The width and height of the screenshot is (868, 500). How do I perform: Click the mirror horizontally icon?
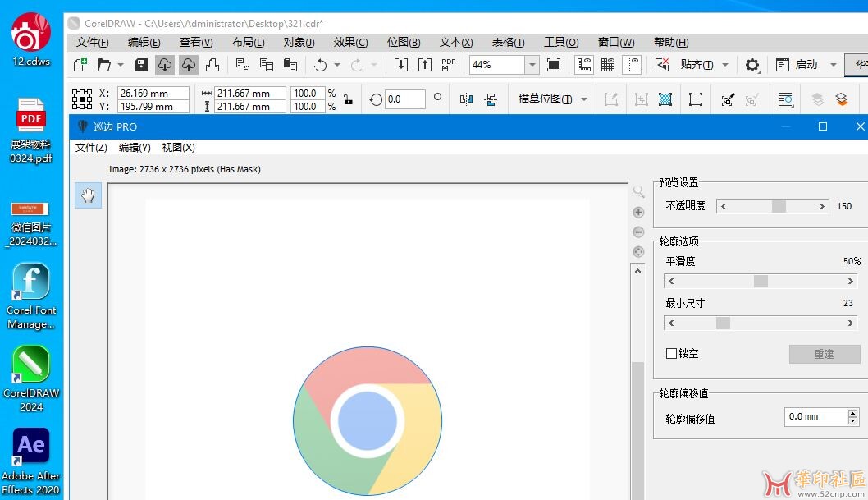[x=466, y=99]
